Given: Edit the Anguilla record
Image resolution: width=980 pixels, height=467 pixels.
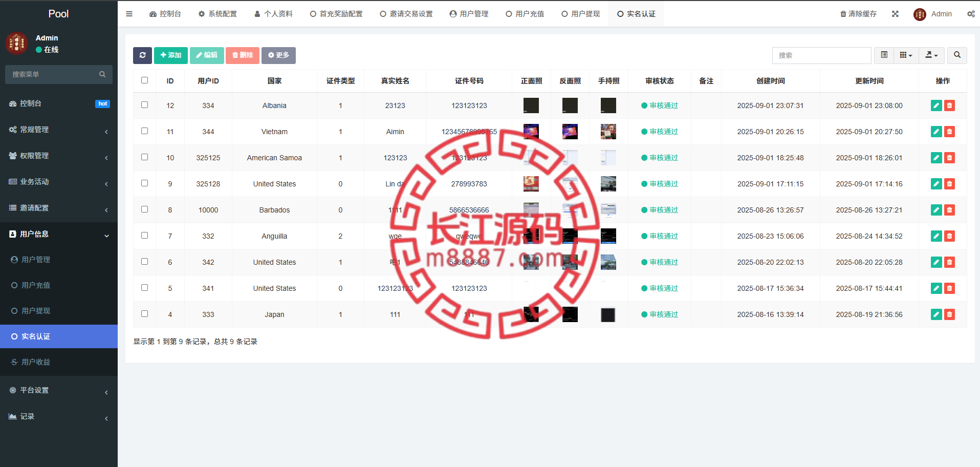Looking at the screenshot, I should (937, 236).
